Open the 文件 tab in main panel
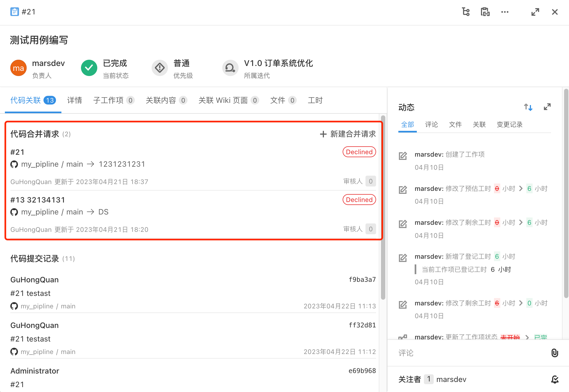 pos(283,100)
